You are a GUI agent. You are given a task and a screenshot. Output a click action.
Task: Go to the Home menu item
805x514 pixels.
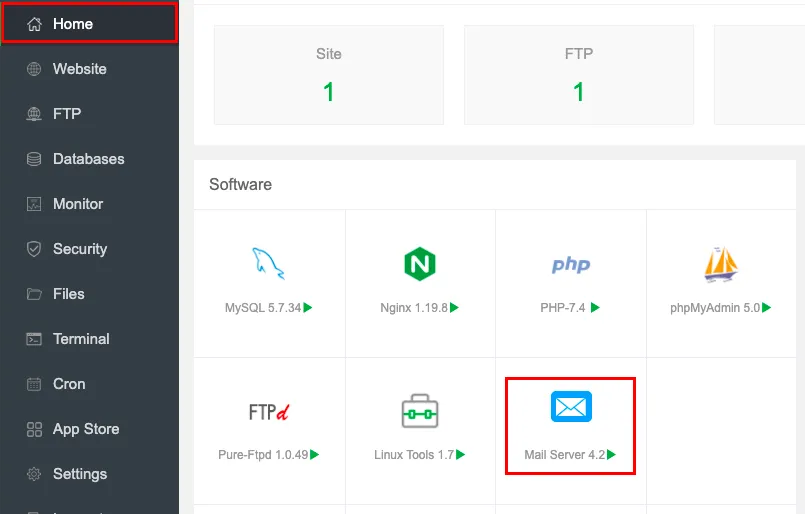pyautogui.click(x=72, y=24)
